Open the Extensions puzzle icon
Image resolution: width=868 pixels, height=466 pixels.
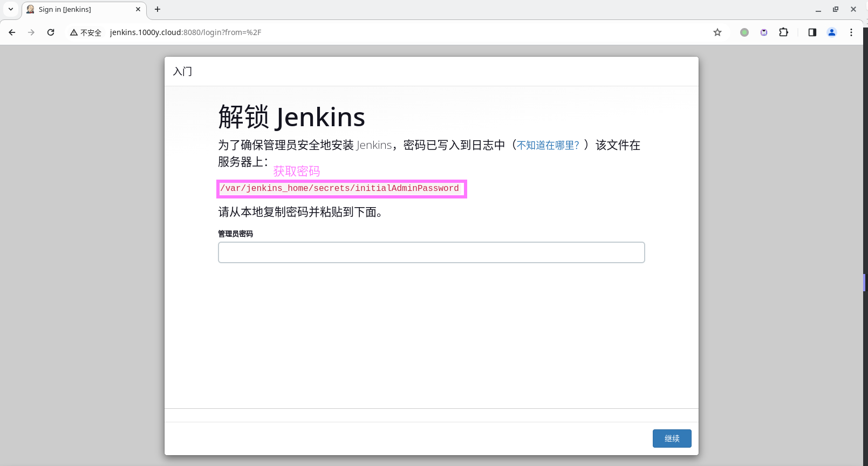(x=784, y=32)
